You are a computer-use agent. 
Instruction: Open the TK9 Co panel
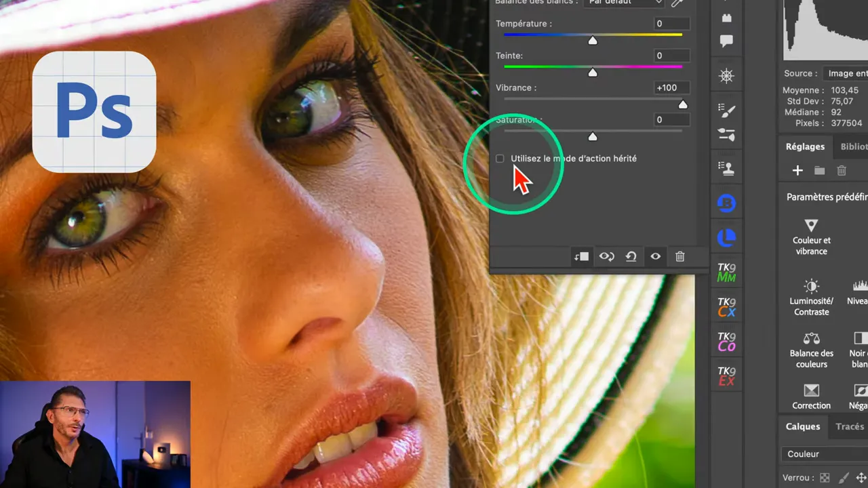point(726,342)
